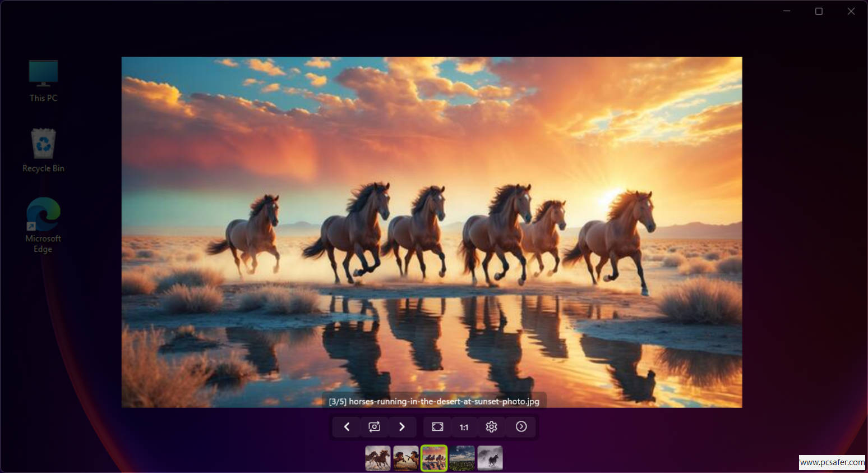The height and width of the screenshot is (473, 868).
Task: Open the second thumbnail of fighting horses
Action: (405, 458)
